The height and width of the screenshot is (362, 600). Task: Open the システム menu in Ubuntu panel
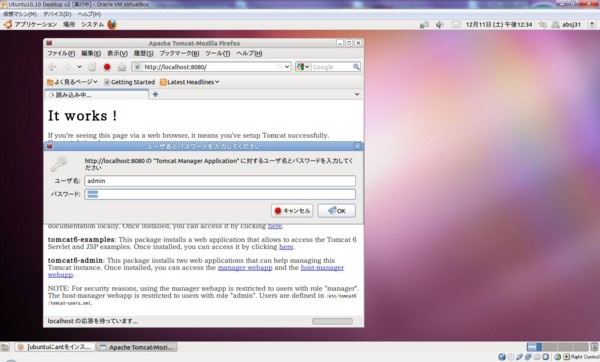(x=92, y=24)
